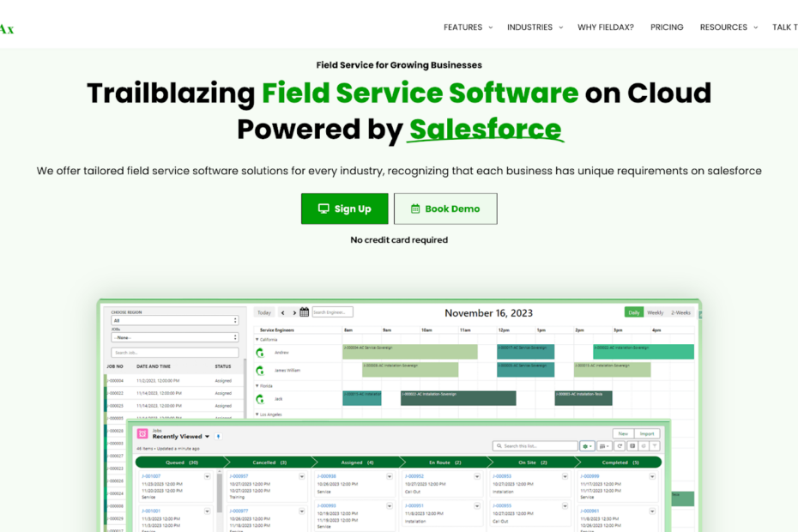The width and height of the screenshot is (798, 532).
Task: Open the Choose Region dropdown
Action: click(x=174, y=320)
